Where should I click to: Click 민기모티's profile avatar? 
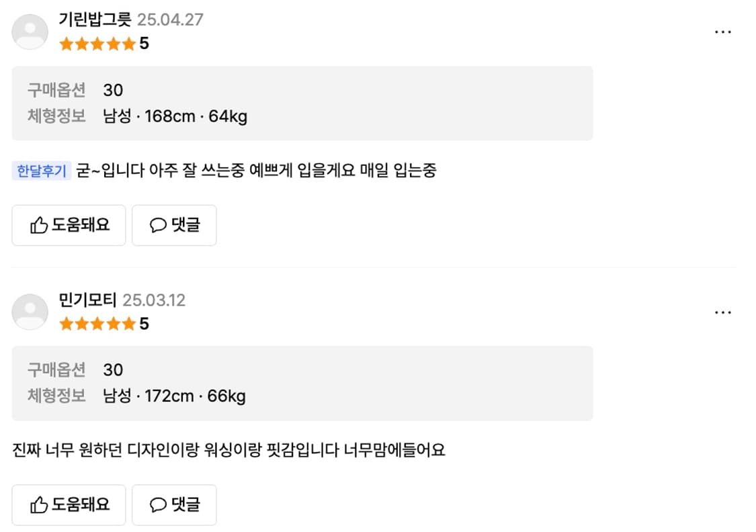[30, 311]
